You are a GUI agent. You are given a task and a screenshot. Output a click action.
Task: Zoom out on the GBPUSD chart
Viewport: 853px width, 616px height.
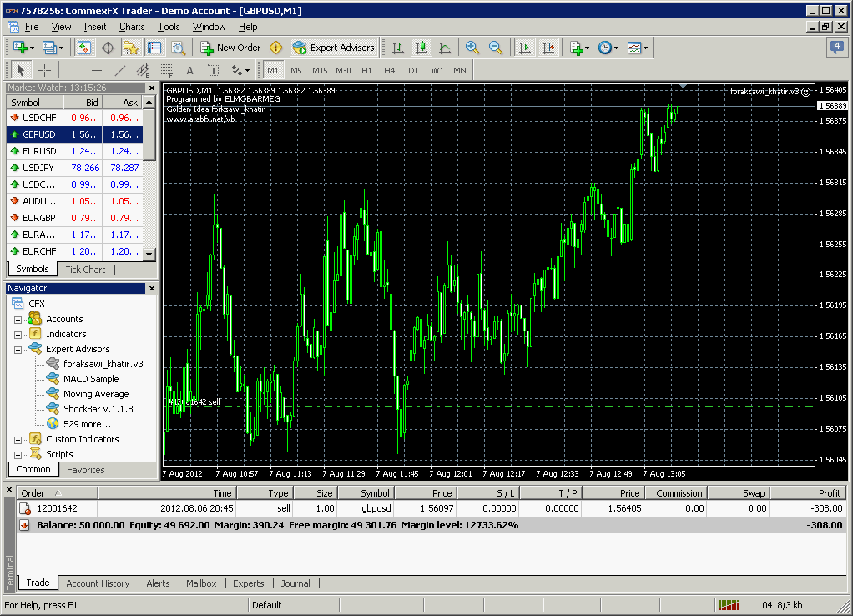pyautogui.click(x=495, y=48)
